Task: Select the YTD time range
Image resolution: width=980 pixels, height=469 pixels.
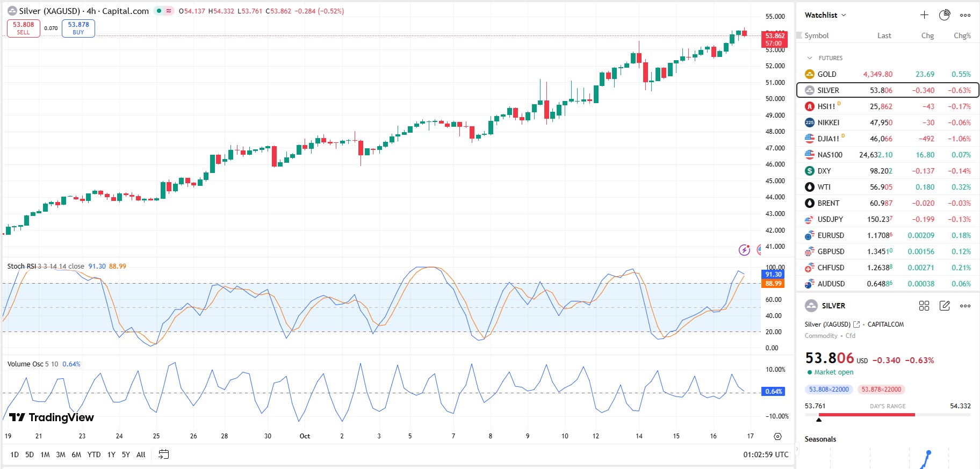Action: (94, 454)
